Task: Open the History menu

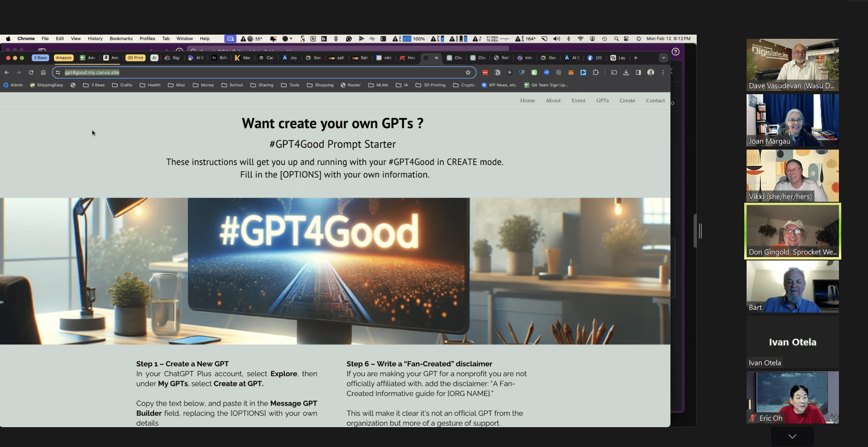Action: pos(95,39)
